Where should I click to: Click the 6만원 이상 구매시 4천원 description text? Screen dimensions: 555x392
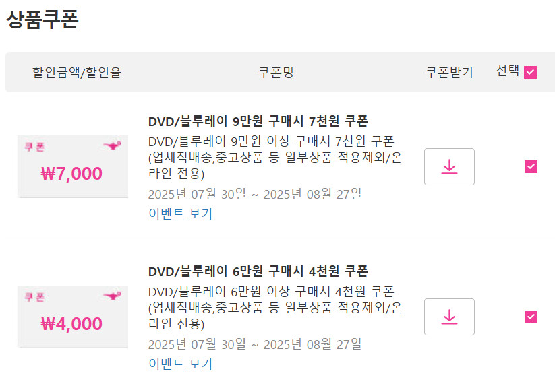coord(271,292)
